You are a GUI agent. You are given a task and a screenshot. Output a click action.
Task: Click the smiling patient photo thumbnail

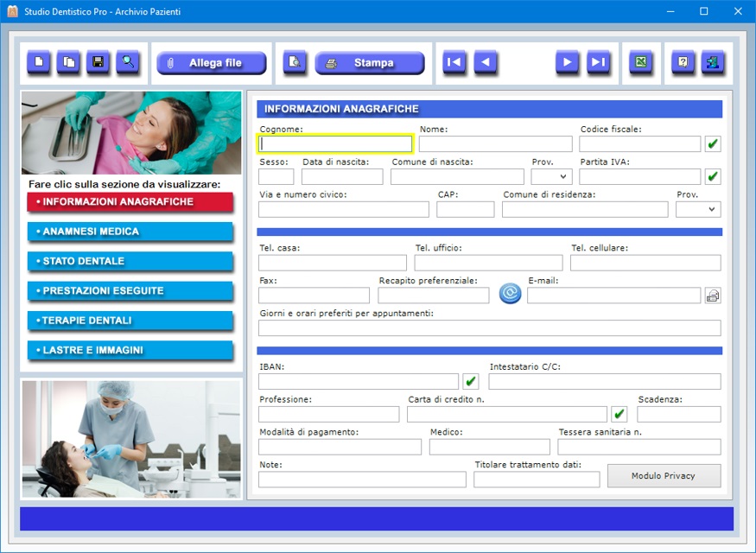pyautogui.click(x=131, y=133)
